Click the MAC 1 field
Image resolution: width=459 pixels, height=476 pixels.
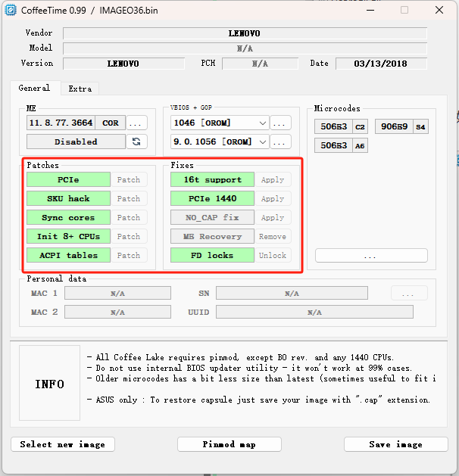[x=117, y=293]
